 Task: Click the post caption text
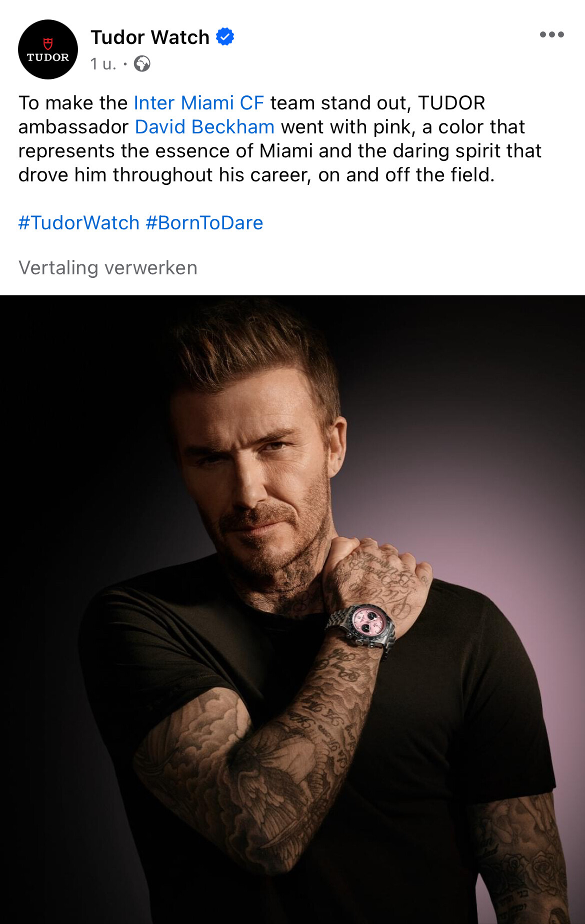coord(280,139)
